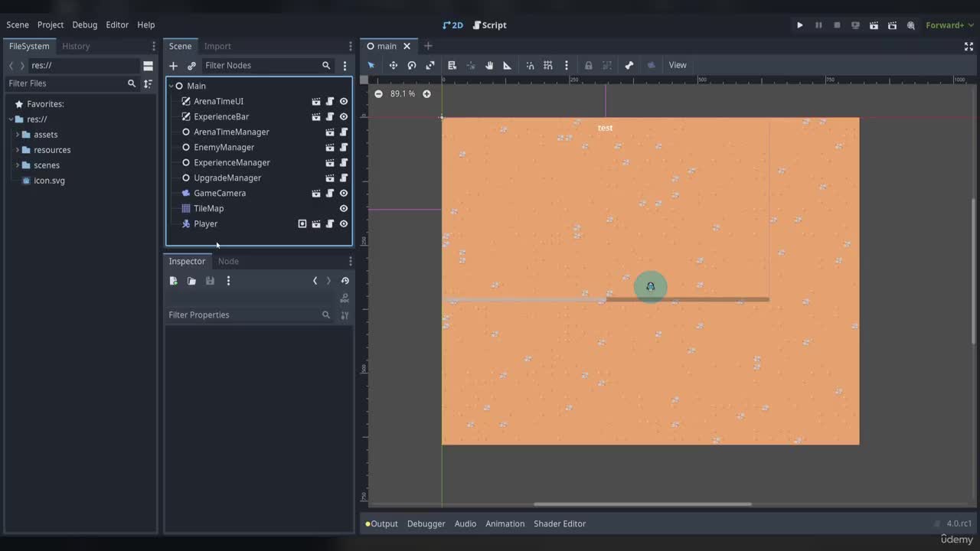Click the Filter Nodes search field

coord(260,66)
